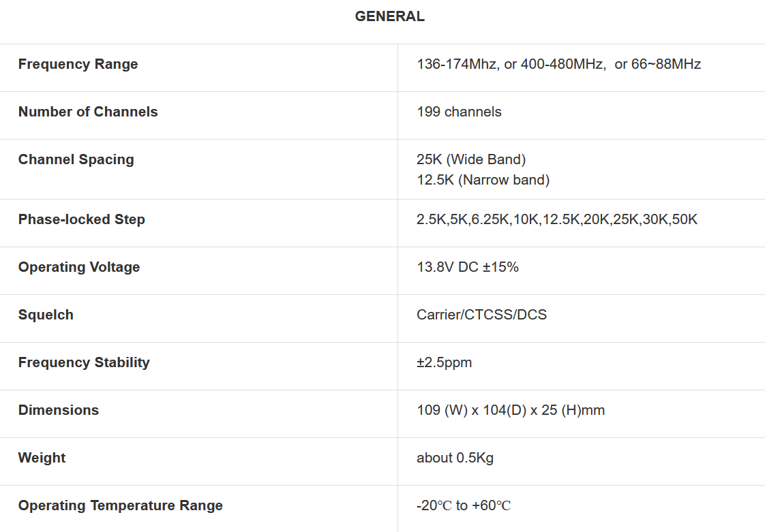Click the Number of Channels label
The image size is (765, 532).
click(x=88, y=112)
